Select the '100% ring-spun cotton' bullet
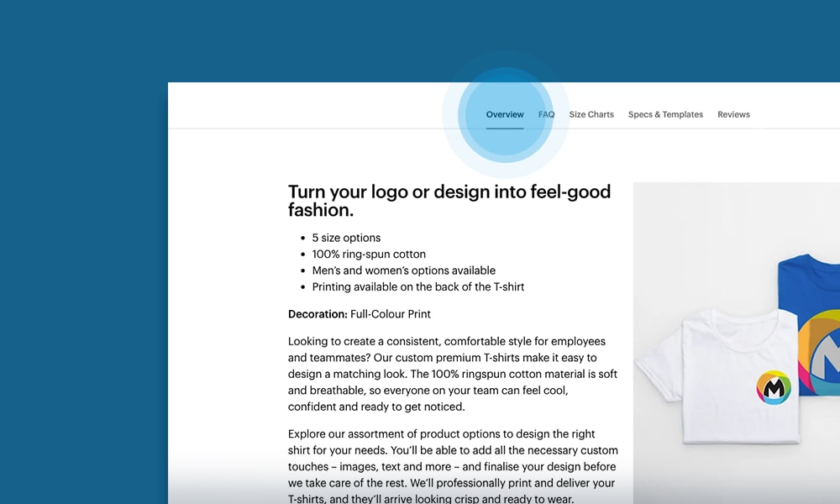 (369, 255)
